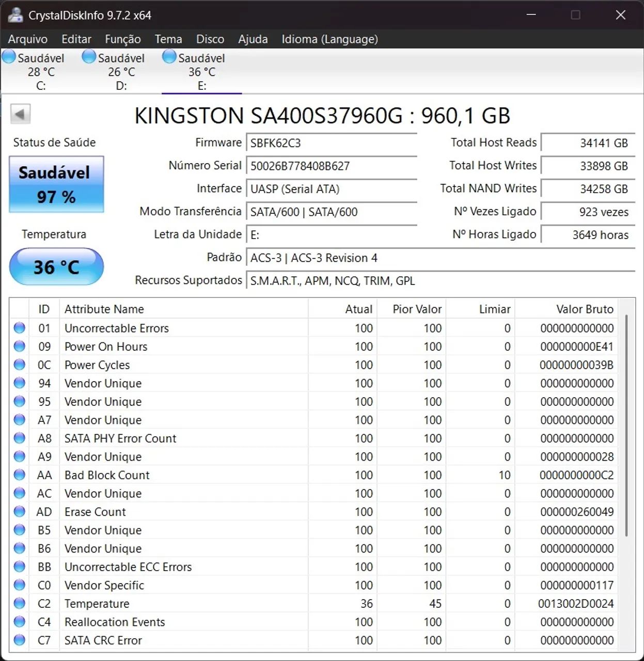The height and width of the screenshot is (661, 644).
Task: Click the status dot beside the Temperature attribute
Action: pyautogui.click(x=19, y=603)
